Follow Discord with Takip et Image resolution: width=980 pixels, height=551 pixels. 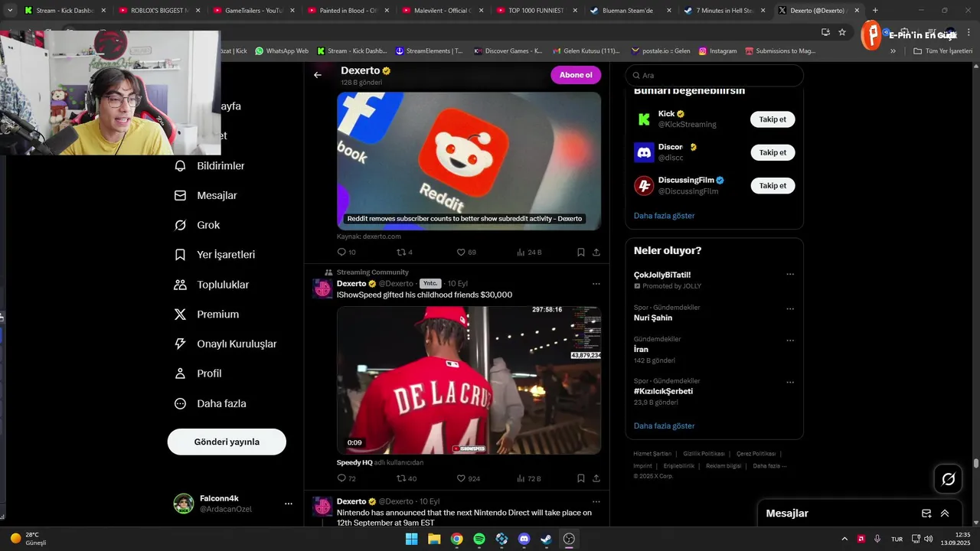point(773,152)
